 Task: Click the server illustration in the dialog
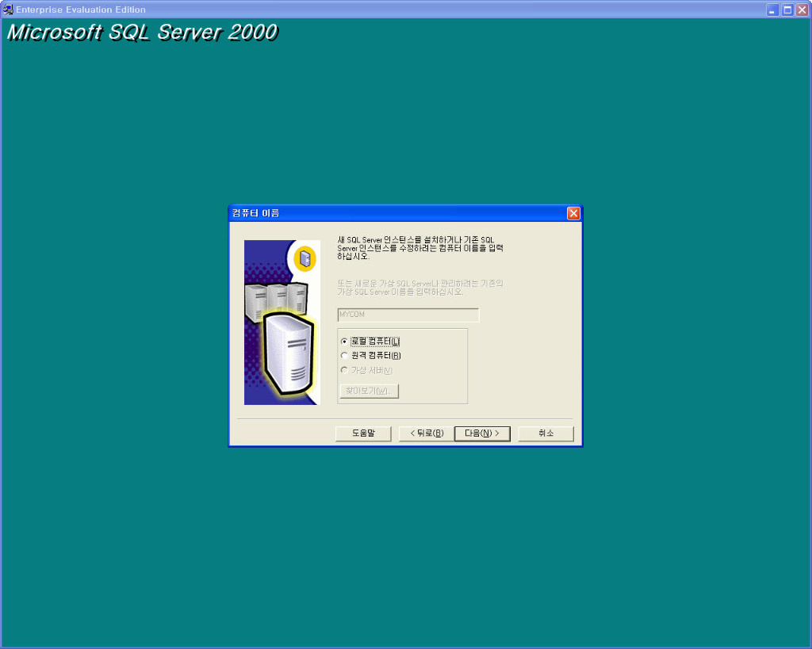point(282,323)
